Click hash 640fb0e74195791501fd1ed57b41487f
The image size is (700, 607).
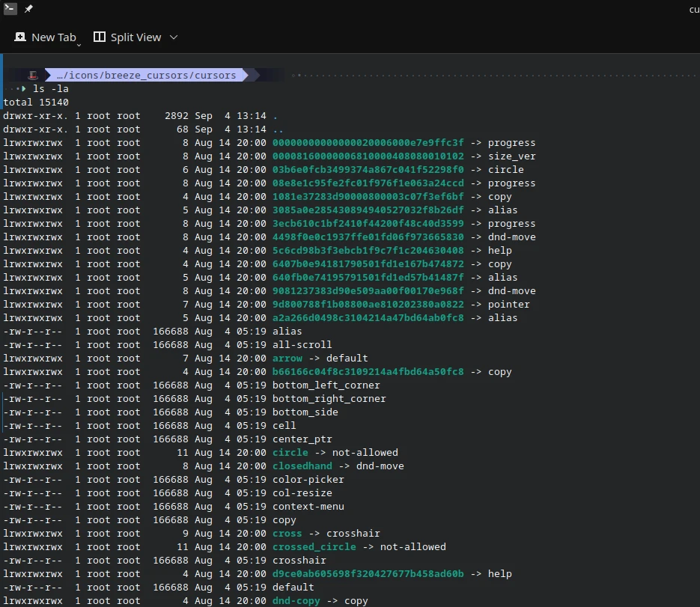(x=368, y=277)
